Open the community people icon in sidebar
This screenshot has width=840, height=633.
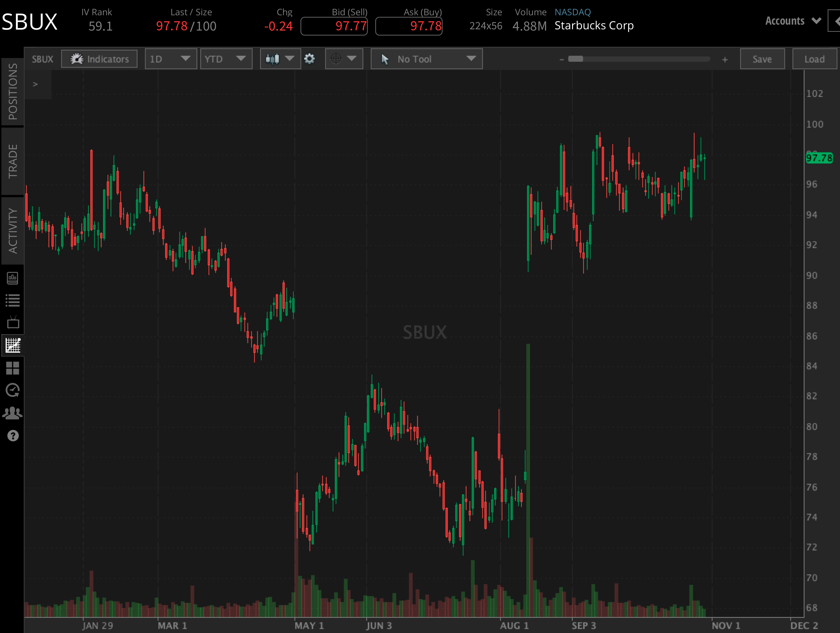pyautogui.click(x=13, y=413)
